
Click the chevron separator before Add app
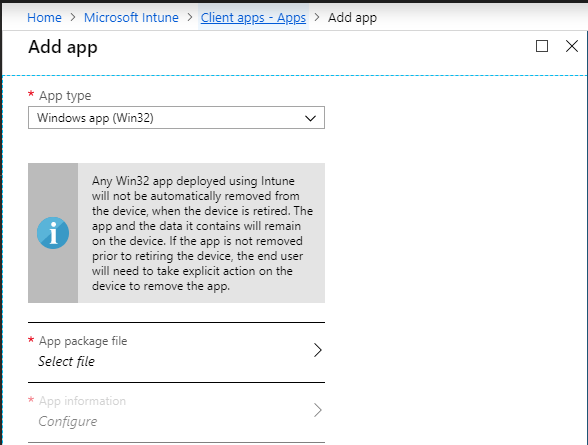pyautogui.click(x=317, y=17)
